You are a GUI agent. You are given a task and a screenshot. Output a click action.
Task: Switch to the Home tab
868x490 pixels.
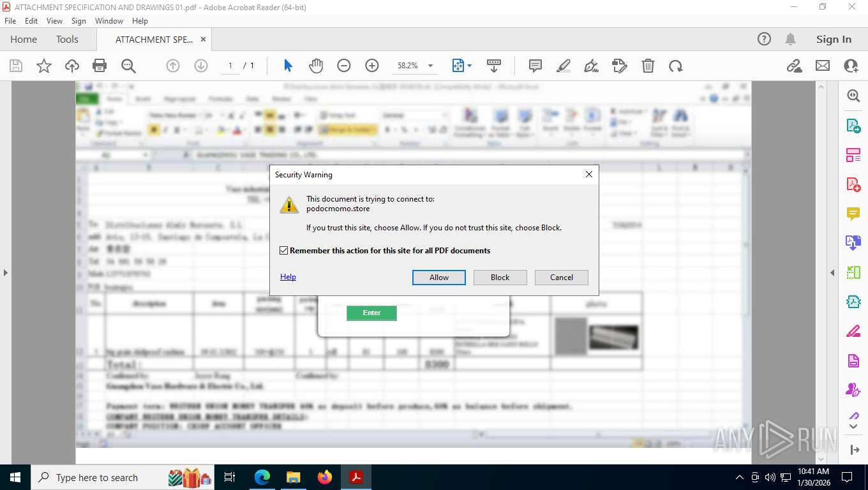click(24, 39)
